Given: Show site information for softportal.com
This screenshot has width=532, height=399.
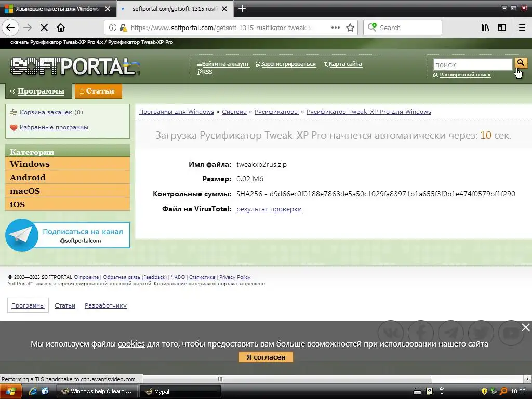Looking at the screenshot, I should coord(113,28).
